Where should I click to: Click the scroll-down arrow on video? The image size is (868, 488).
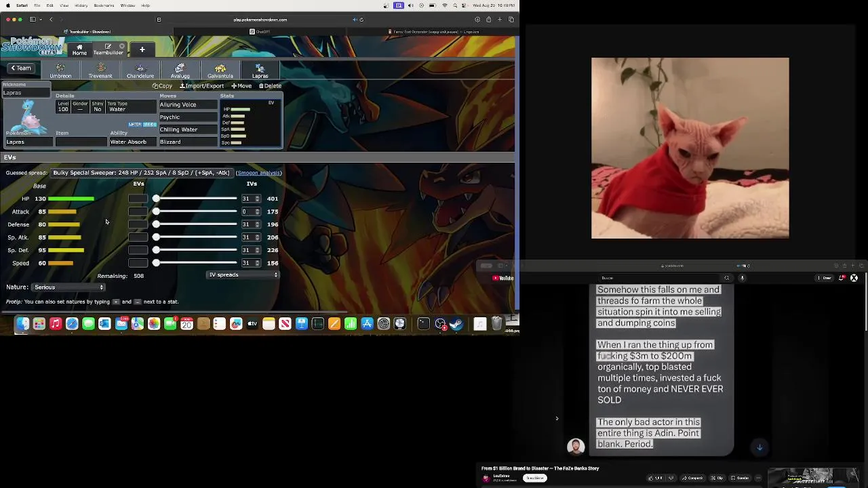[759, 447]
